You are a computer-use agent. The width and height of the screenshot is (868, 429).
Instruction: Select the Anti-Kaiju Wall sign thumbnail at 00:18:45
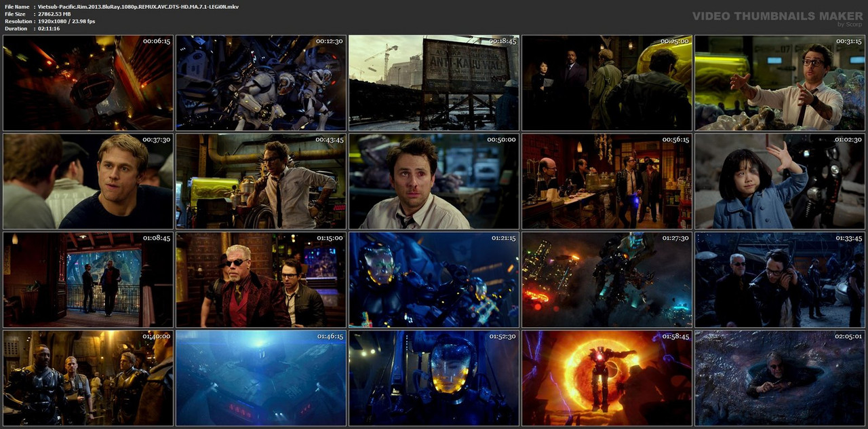coord(434,83)
